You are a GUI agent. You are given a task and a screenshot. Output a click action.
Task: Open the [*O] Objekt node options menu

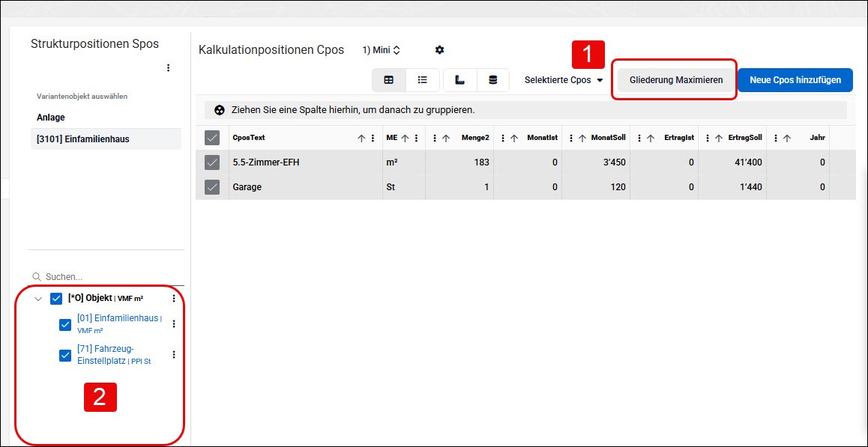click(174, 298)
